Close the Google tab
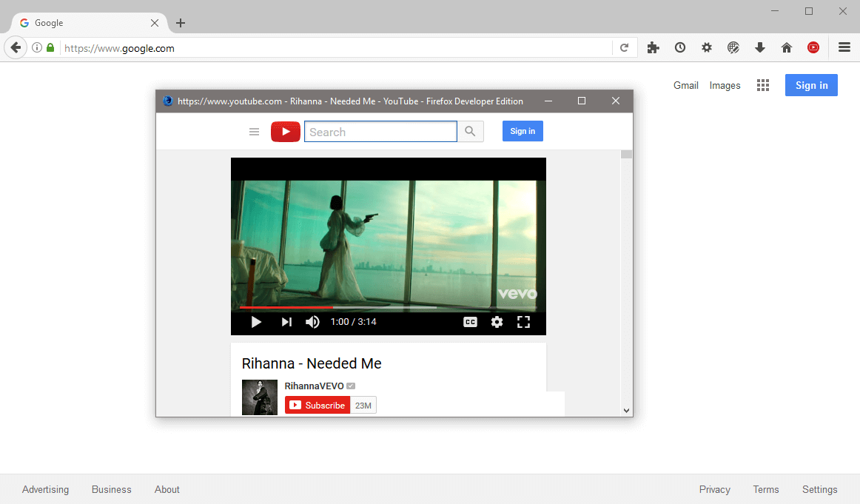This screenshot has width=860, height=504. coord(155,23)
